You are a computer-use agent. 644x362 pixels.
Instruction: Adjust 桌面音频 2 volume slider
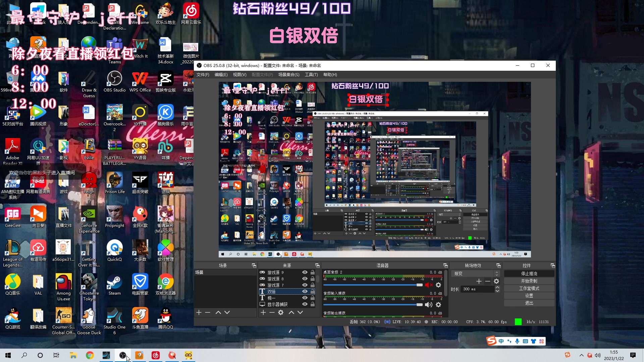coord(419,285)
